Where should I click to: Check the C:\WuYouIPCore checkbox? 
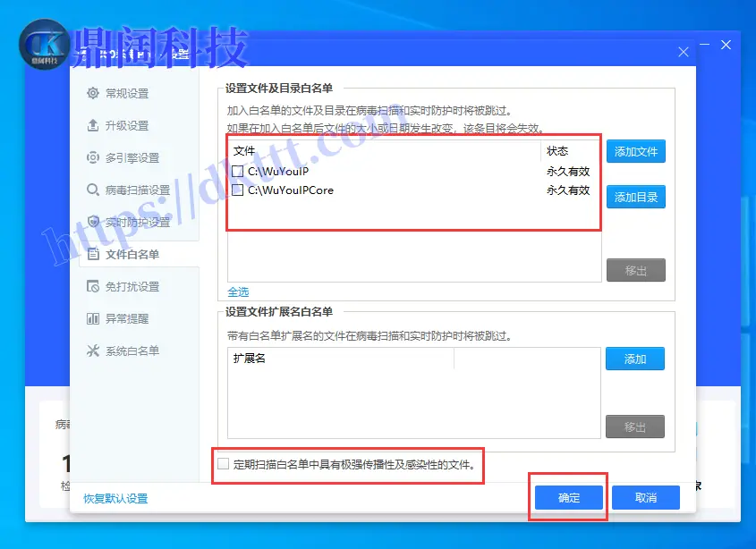click(238, 190)
